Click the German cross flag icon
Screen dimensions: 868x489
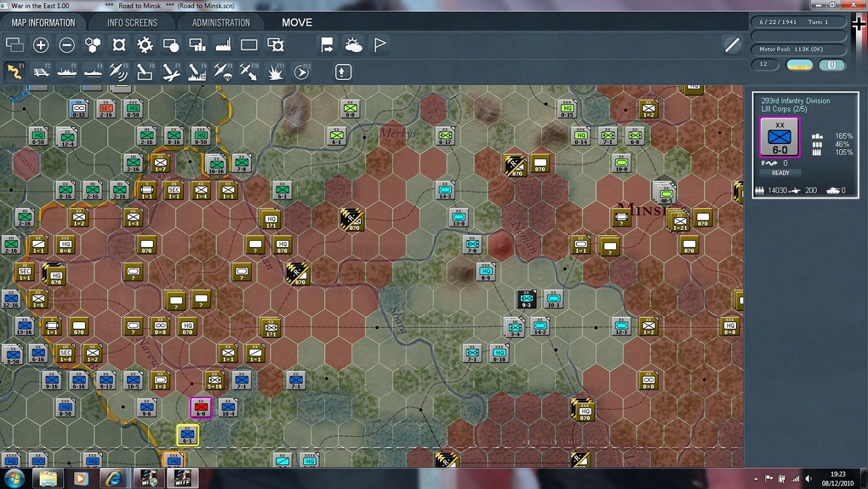(858, 24)
